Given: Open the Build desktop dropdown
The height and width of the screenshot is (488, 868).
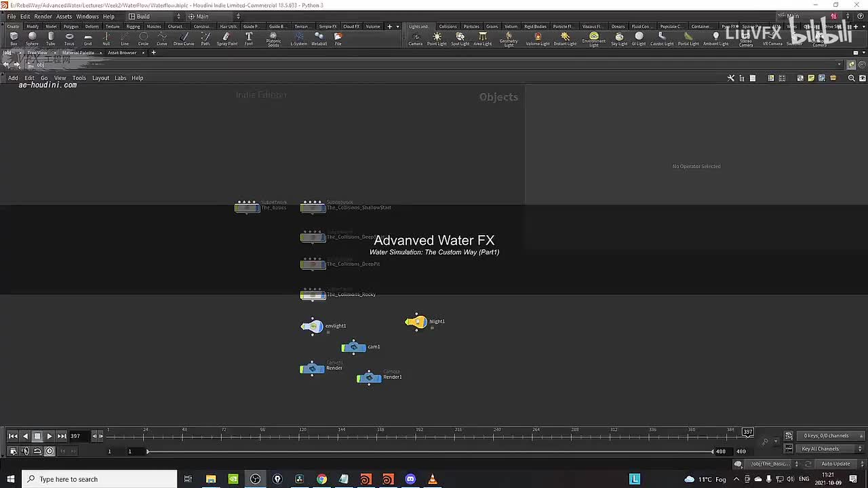Looking at the screenshot, I should point(155,16).
